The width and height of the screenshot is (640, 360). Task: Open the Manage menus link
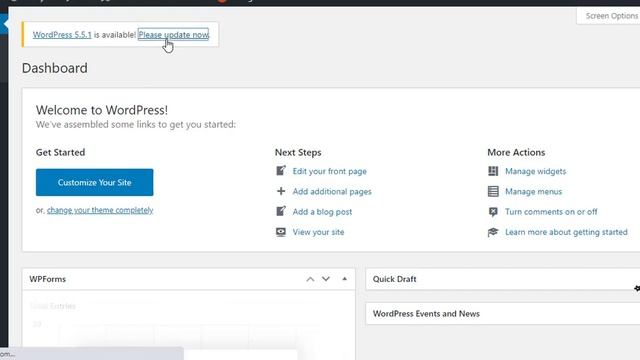coord(533,191)
